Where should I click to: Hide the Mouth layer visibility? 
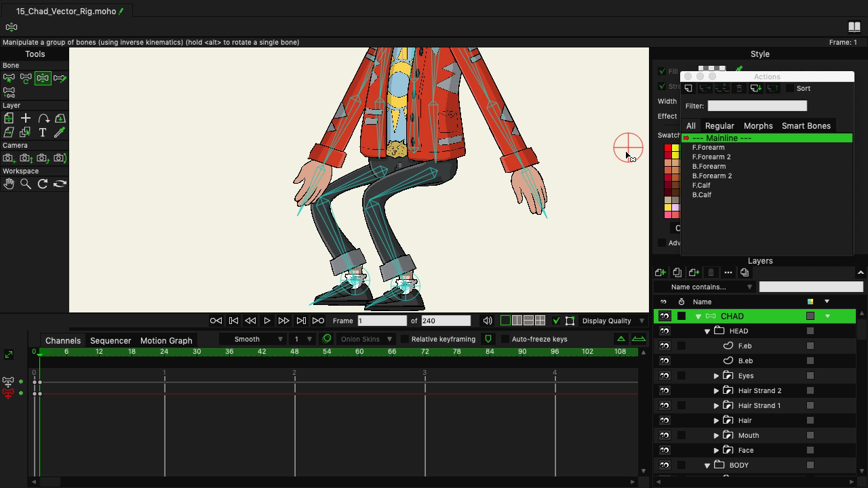pos(665,435)
